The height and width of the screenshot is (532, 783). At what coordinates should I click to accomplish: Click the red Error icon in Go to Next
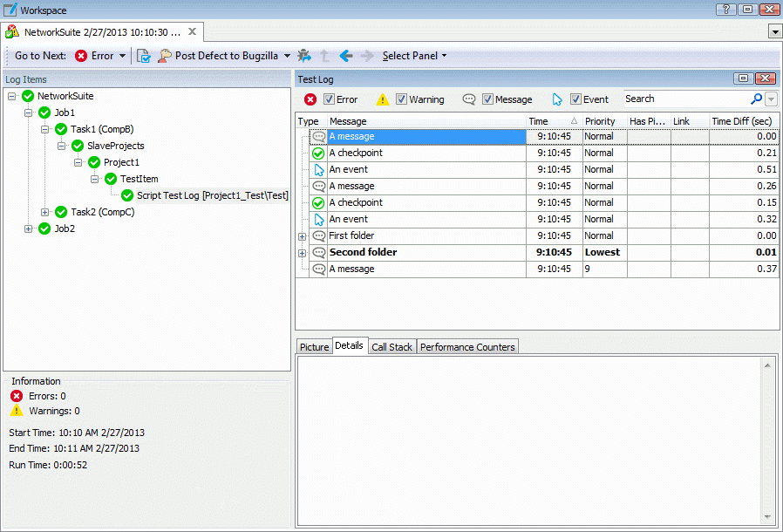[81, 56]
